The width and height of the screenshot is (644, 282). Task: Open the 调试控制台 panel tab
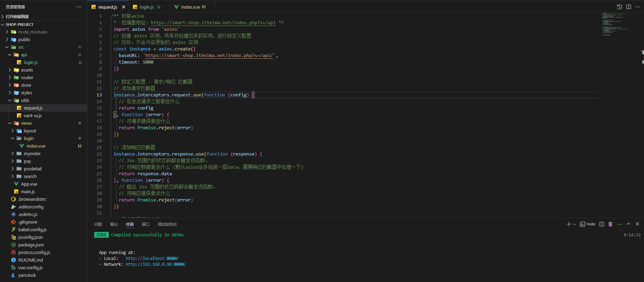167,224
